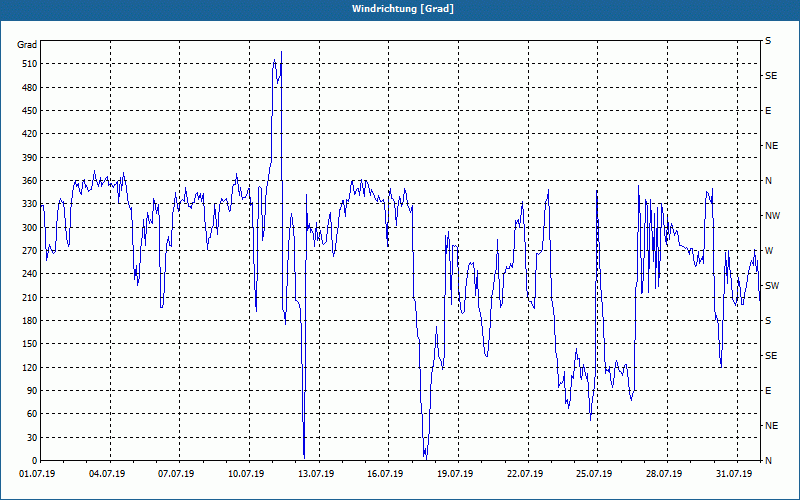This screenshot has width=800, height=500.
Task: Select the 510 value on the left axis
Action: click(x=30, y=64)
